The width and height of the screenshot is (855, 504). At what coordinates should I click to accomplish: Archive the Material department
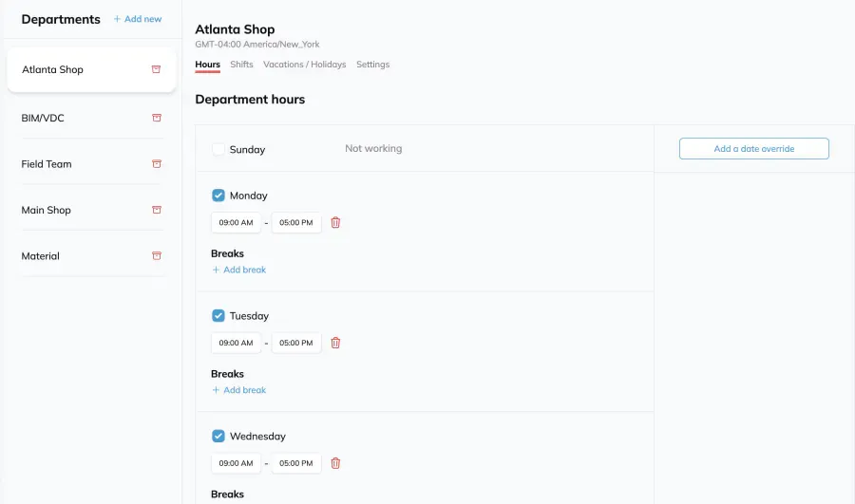pyautogui.click(x=157, y=256)
